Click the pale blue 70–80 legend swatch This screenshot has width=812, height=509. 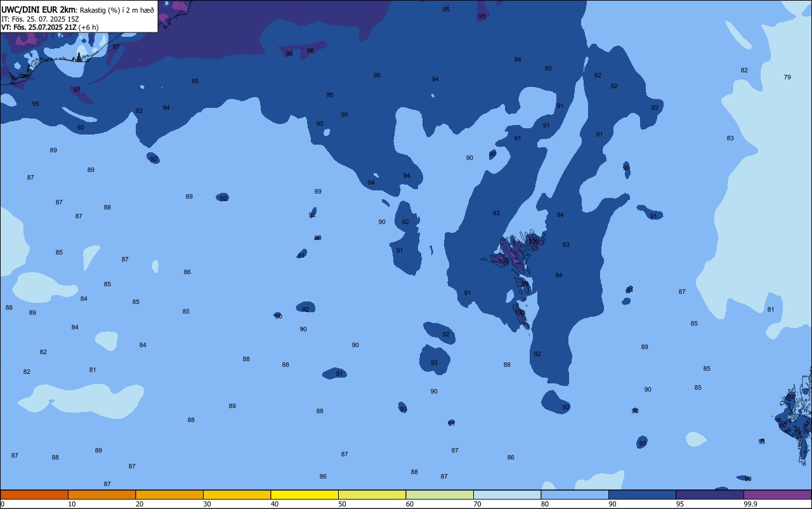[x=507, y=494]
